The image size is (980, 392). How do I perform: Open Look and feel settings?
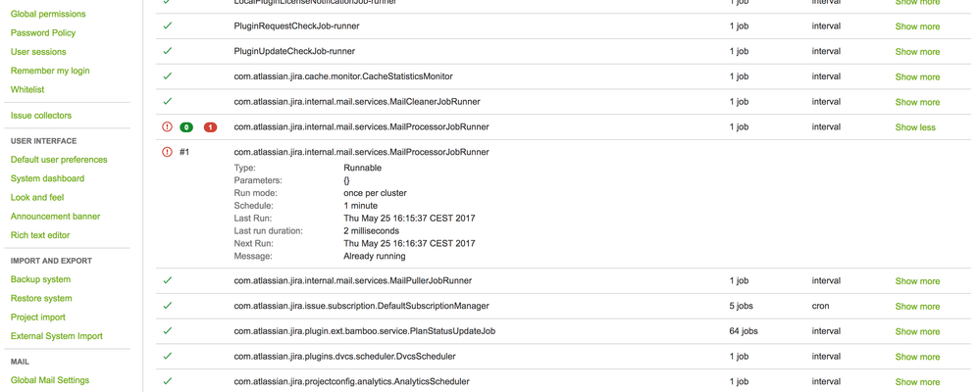point(37,197)
